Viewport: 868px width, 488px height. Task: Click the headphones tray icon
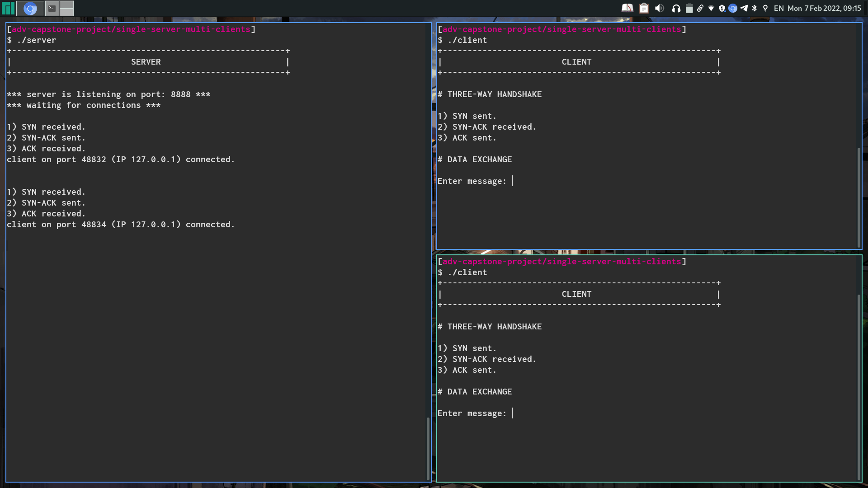[676, 8]
